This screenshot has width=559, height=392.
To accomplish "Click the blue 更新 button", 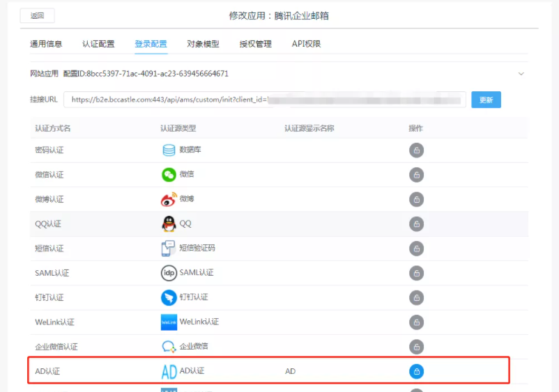I will click(486, 100).
